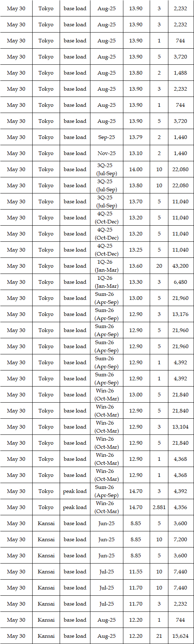Select the 13.70 price for 3Q-25
This screenshot has height=644, width=194.
pyautogui.click(x=136, y=202)
